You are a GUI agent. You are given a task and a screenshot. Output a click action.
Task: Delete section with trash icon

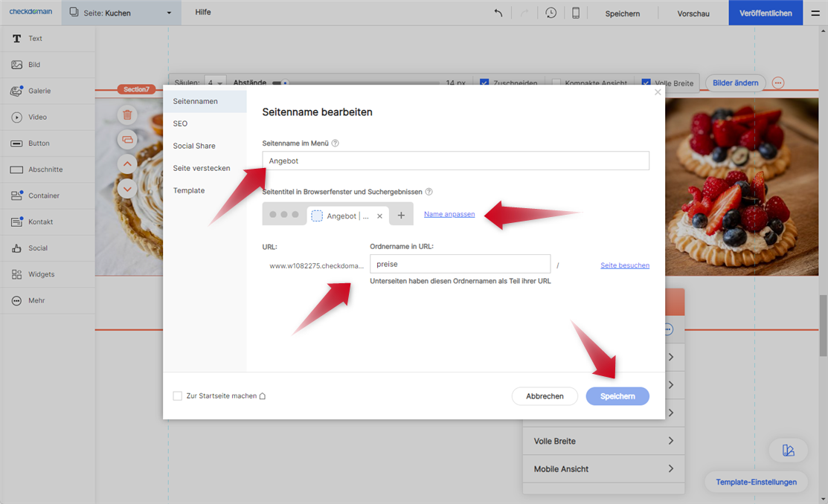coord(127,114)
